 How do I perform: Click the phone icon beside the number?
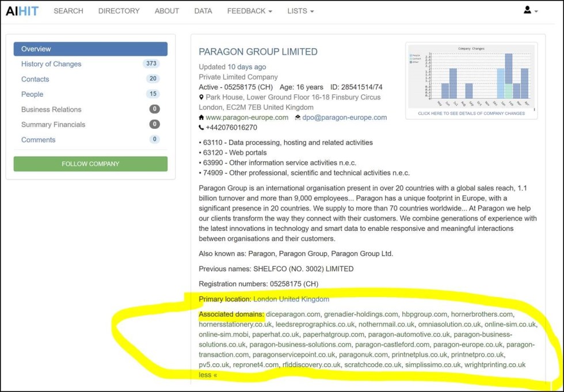point(201,127)
